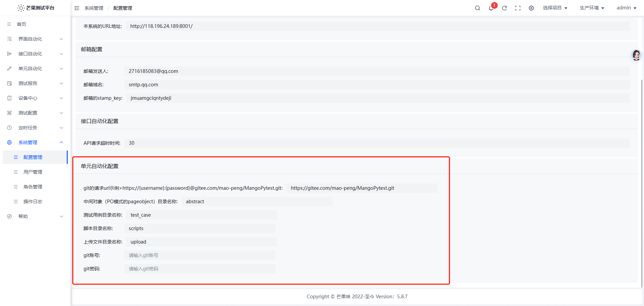Expand the 测试报告 sidebar menu
The width and height of the screenshot is (644, 306).
pyautogui.click(x=35, y=83)
